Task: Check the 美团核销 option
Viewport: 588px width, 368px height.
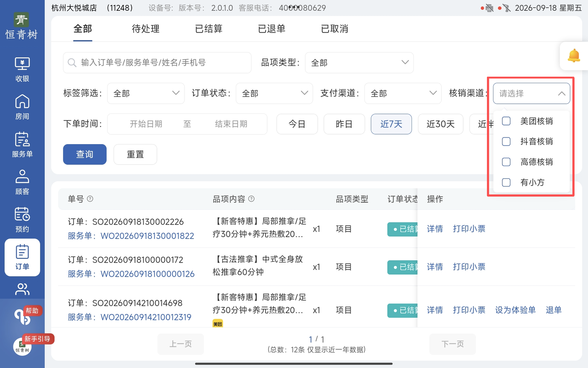Action: pos(506,121)
